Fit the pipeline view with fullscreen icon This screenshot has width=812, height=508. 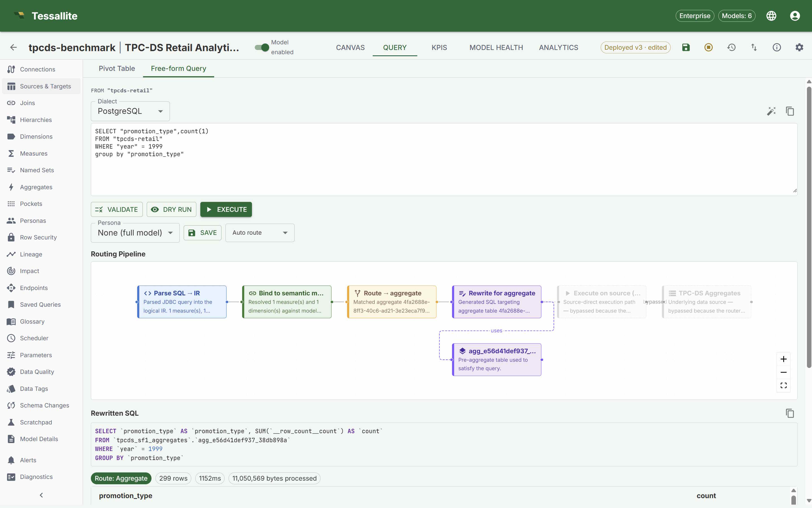[783, 385]
